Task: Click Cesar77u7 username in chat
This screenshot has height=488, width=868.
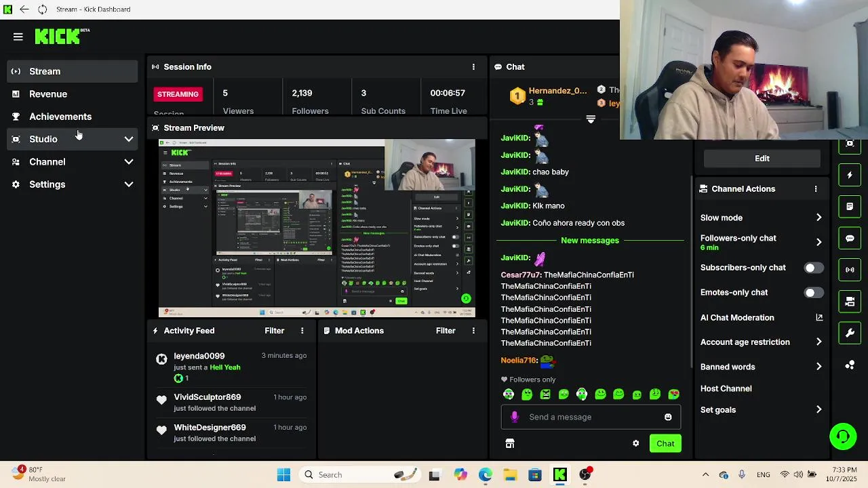Action: [521, 275]
